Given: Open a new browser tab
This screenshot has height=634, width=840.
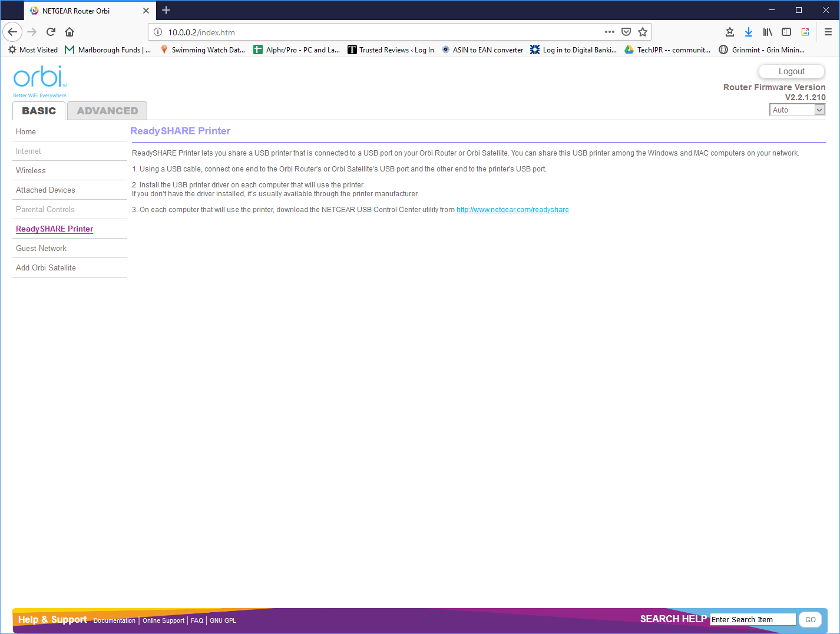Looking at the screenshot, I should [166, 10].
